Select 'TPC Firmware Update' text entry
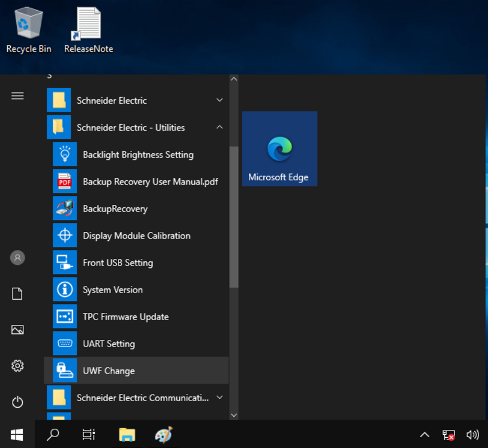This screenshot has width=488, height=448. click(x=126, y=317)
